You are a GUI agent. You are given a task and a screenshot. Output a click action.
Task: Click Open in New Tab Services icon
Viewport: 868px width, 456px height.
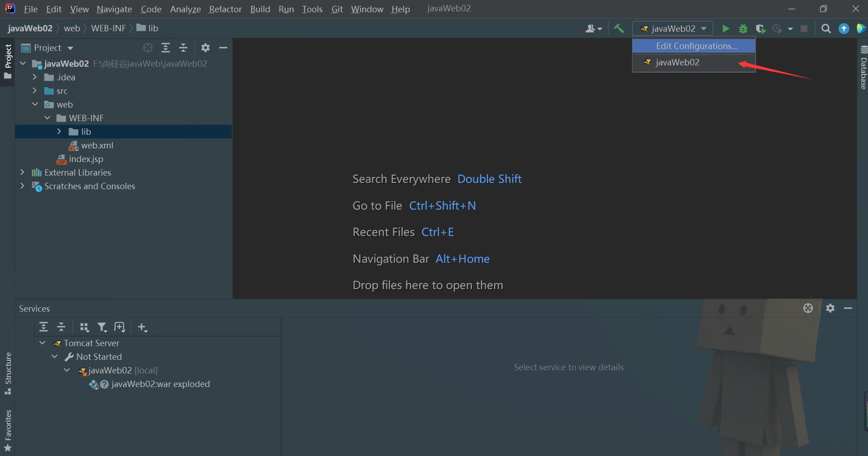[x=119, y=327]
